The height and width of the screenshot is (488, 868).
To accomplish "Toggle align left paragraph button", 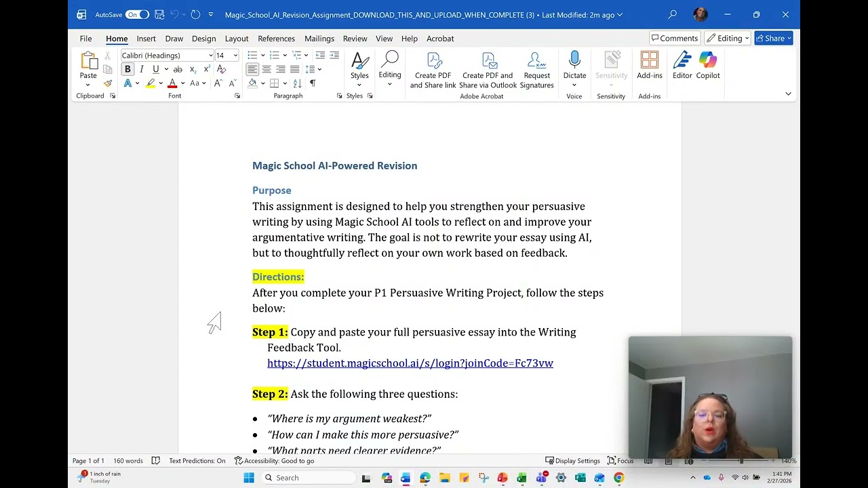I will click(252, 69).
